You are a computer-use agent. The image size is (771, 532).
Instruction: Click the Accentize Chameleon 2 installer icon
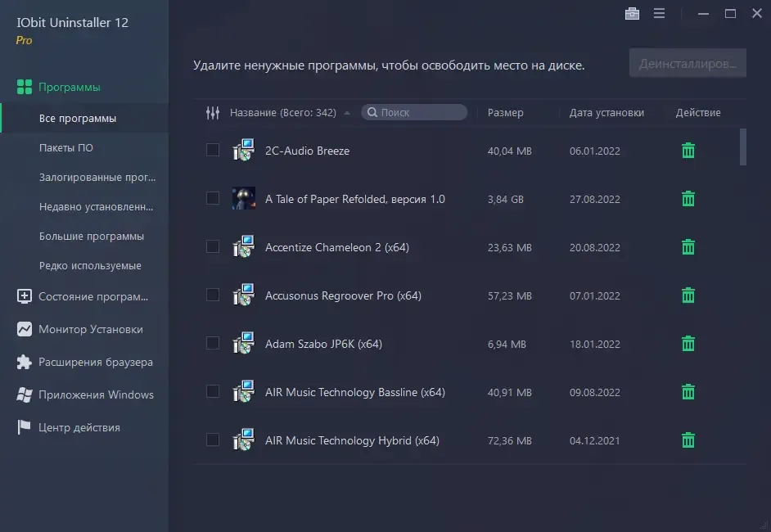click(243, 246)
